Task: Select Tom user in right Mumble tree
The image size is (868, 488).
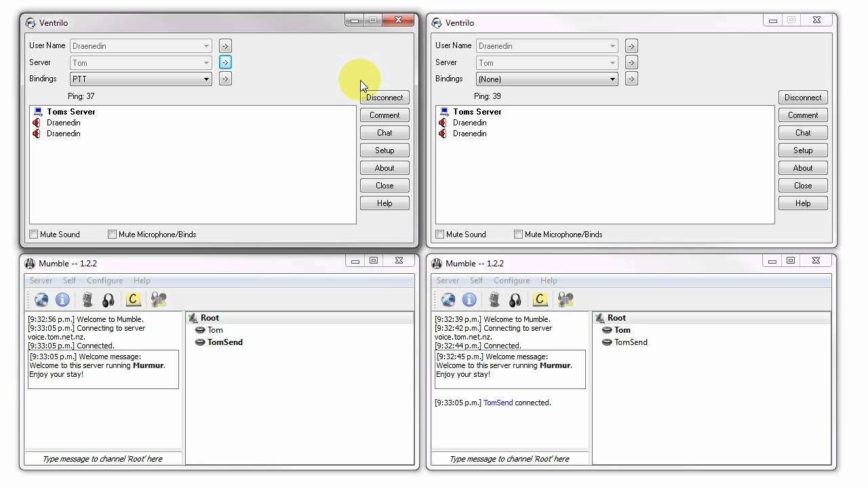Action: pyautogui.click(x=623, y=330)
